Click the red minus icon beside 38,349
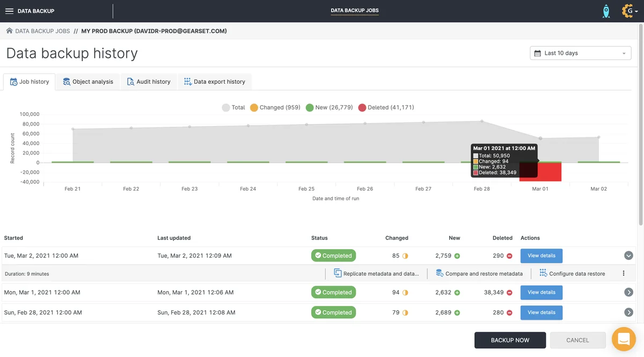The height and width of the screenshot is (357, 644). [x=509, y=293]
